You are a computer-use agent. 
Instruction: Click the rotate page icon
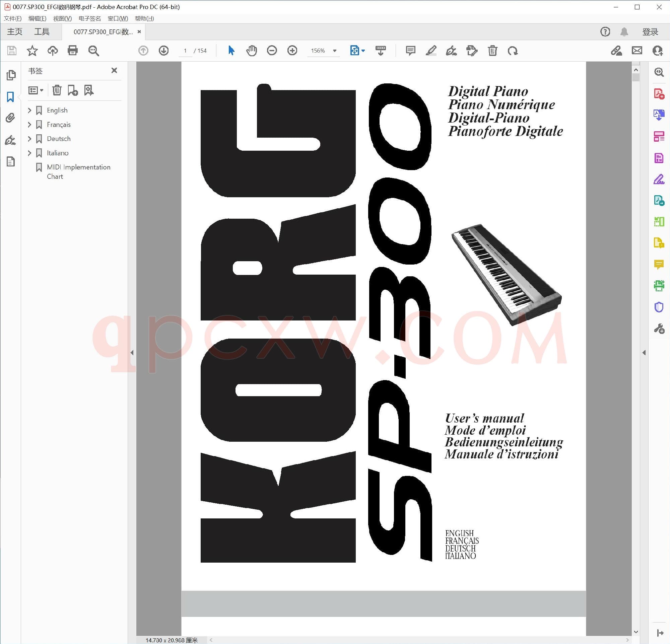pos(513,51)
